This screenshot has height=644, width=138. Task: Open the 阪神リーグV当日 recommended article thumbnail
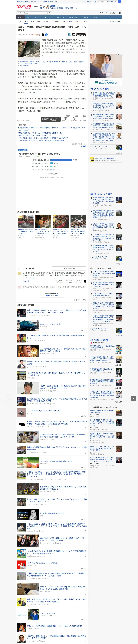point(78,221)
